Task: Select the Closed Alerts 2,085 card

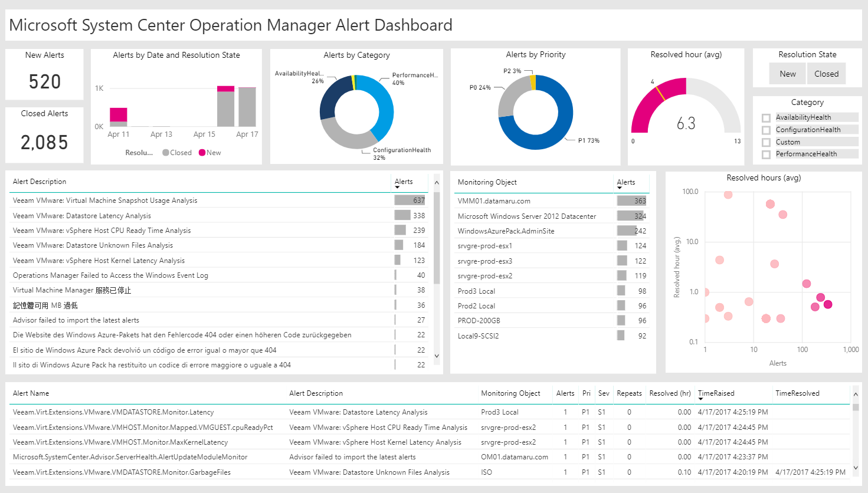Action: point(44,134)
